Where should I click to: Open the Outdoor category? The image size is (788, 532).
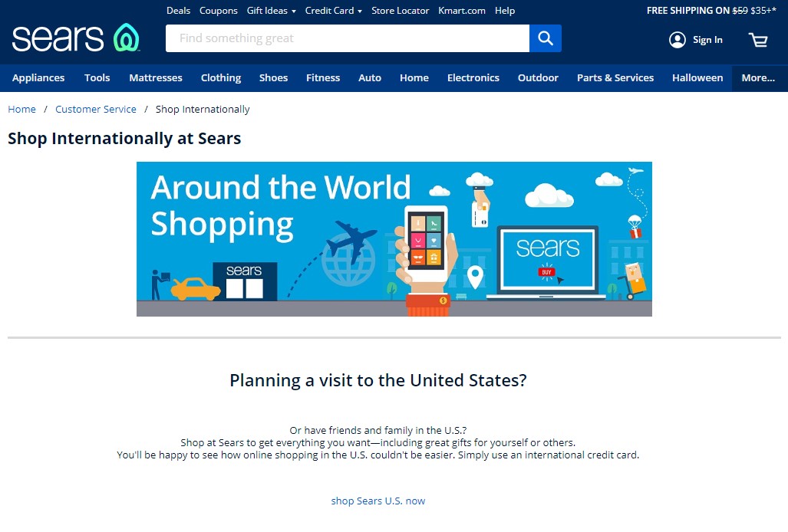(x=538, y=77)
